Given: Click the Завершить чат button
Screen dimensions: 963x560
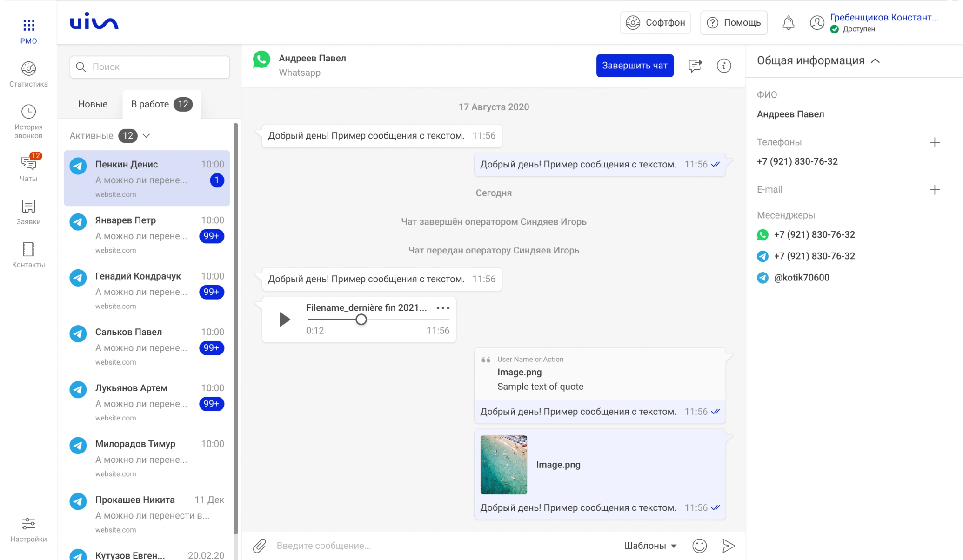Looking at the screenshot, I should pyautogui.click(x=635, y=66).
